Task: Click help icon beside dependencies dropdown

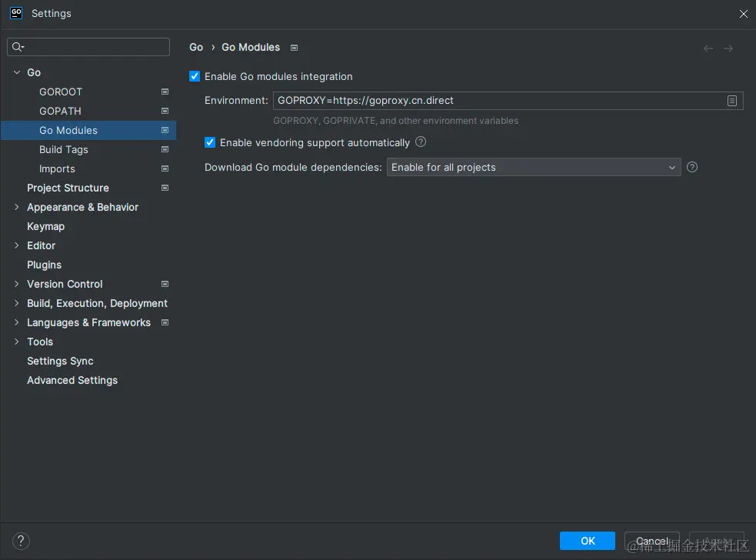Action: pos(692,167)
